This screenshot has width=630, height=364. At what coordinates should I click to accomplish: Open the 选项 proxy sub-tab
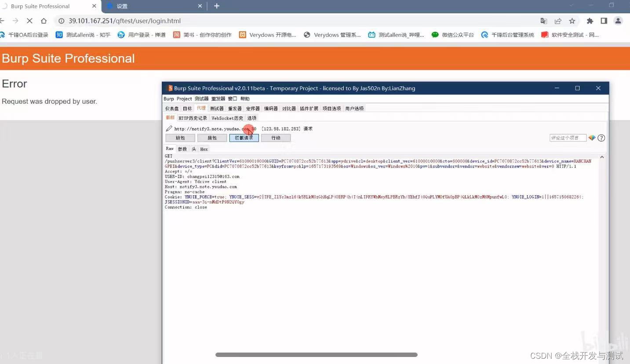(x=251, y=118)
